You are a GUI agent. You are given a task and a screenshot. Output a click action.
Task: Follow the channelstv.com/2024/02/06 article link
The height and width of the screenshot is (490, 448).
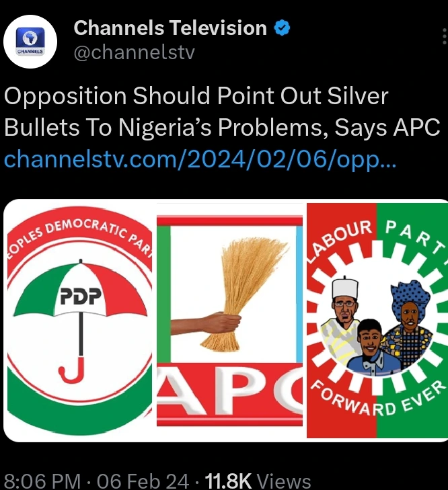point(200,159)
